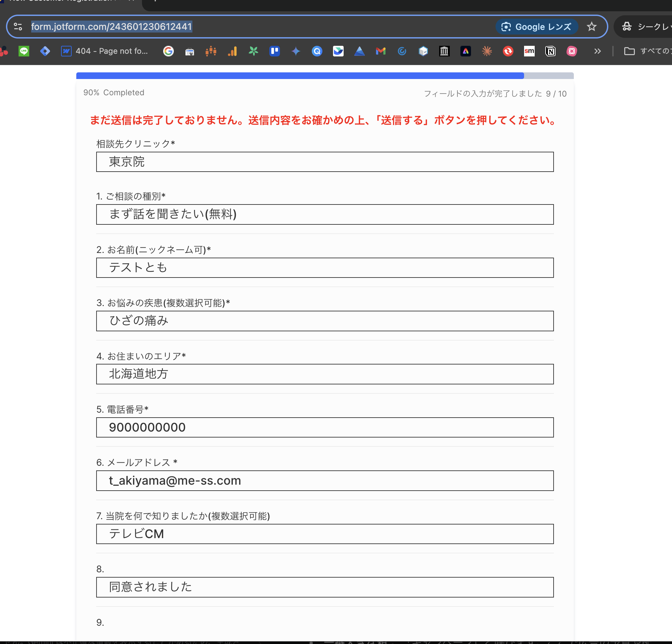
Task: Open the sm bookmark icon
Action: coord(529,51)
